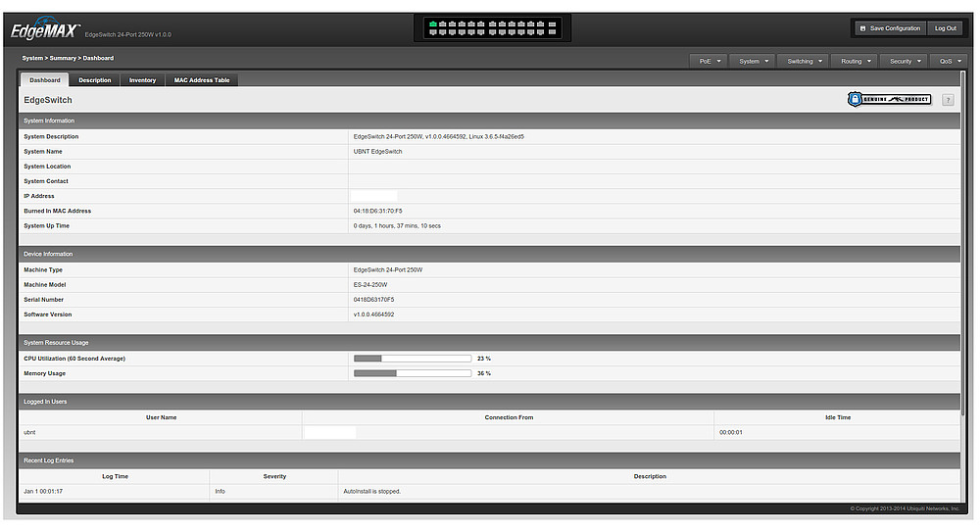Click the Software Version value v1.0.0.4664592

373,314
